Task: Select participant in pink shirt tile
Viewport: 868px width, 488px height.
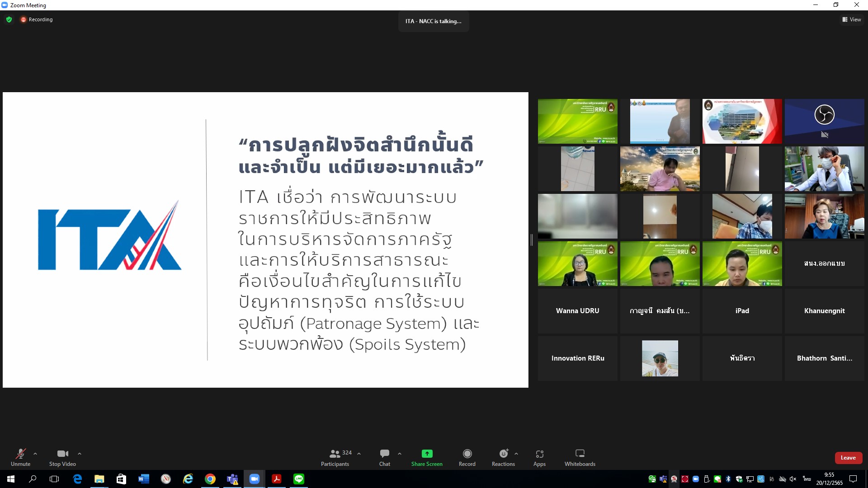Action: (x=660, y=169)
